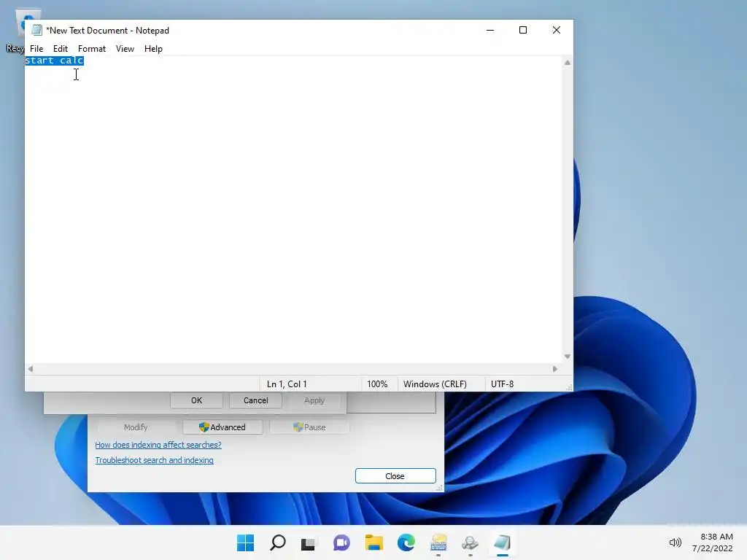The height and width of the screenshot is (560, 747).
Task: Launch Microsoft Edge from the taskbar
Action: pyautogui.click(x=406, y=542)
